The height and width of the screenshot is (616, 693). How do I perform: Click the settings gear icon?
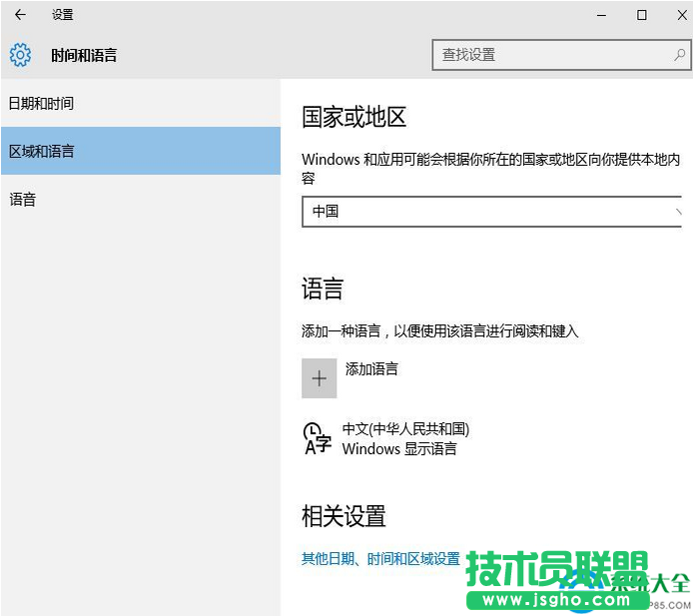[x=20, y=55]
